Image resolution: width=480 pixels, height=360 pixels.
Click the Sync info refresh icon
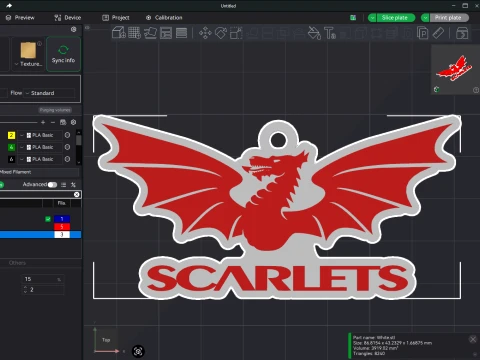click(x=63, y=50)
